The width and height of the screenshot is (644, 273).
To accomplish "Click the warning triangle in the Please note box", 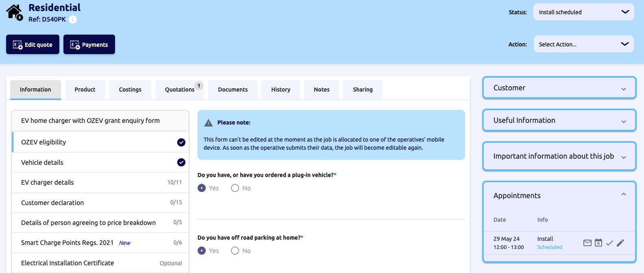I will pos(209,123).
